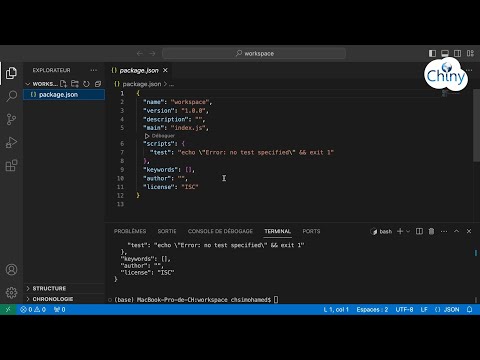This screenshot has height=360, width=480.
Task: Click New File icon in explorer header
Action: tap(63, 84)
